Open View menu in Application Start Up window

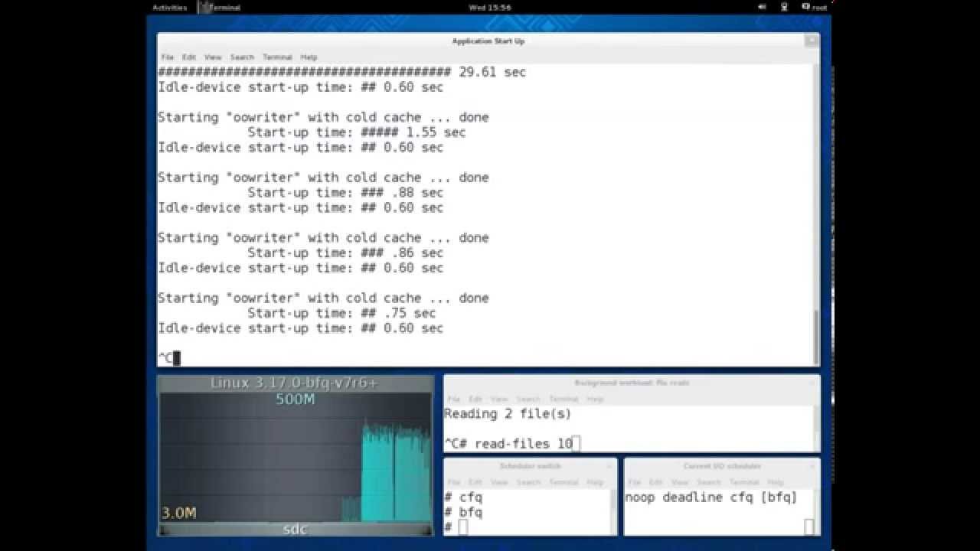click(x=213, y=57)
